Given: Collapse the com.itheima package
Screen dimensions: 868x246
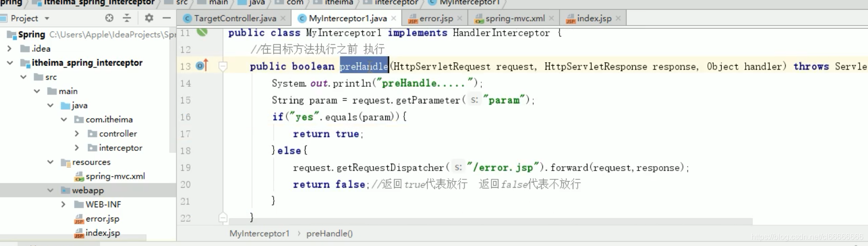Looking at the screenshot, I should click(64, 119).
